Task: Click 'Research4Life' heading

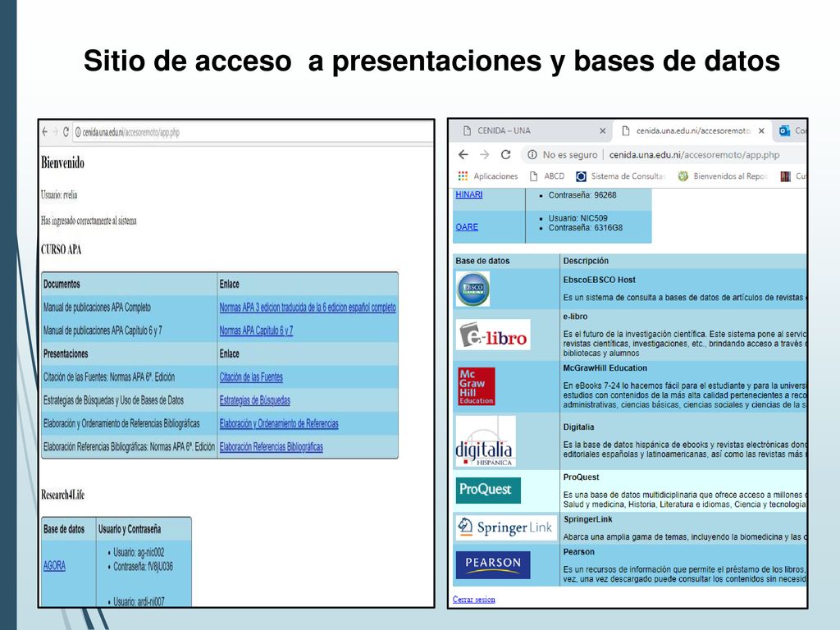Action: pyautogui.click(x=62, y=495)
